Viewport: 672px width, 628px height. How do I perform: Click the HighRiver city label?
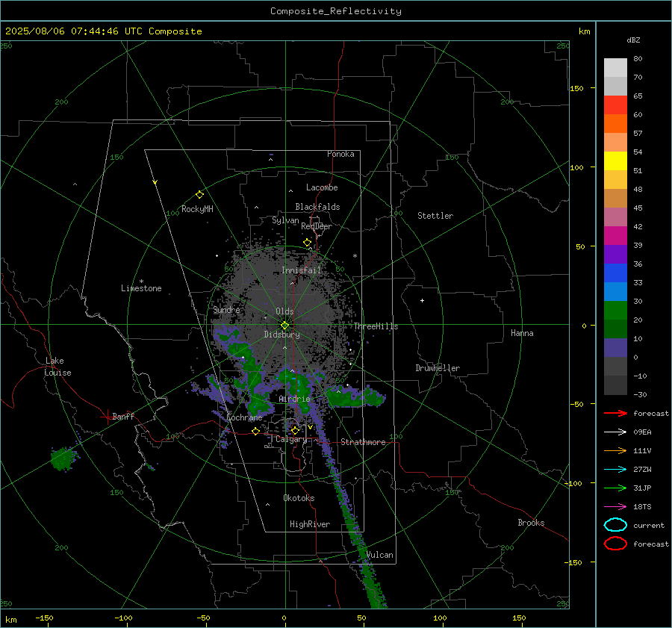coord(310,524)
